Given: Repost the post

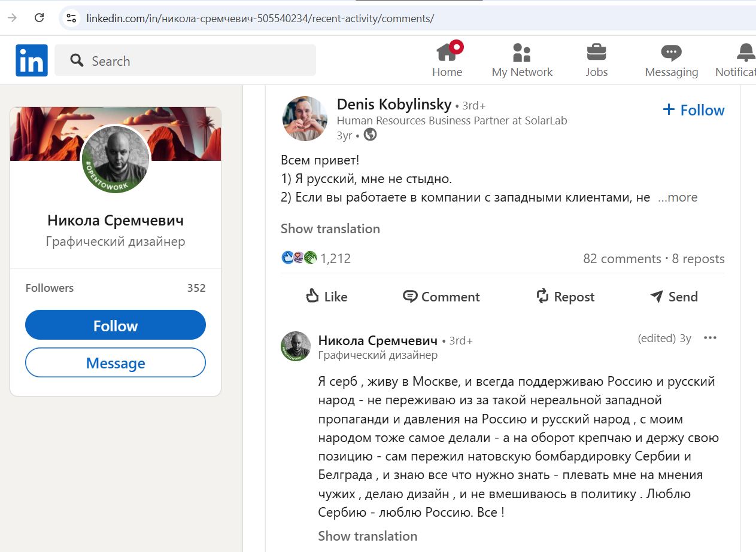Looking at the screenshot, I should coord(564,297).
